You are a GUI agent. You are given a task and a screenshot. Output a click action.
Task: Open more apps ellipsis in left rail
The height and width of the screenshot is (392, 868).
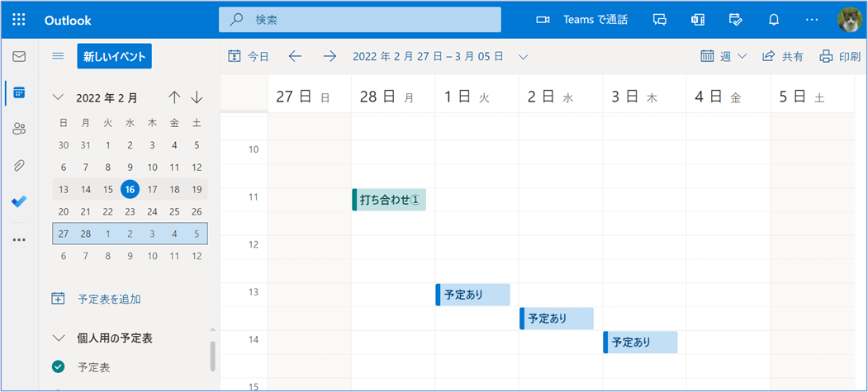coord(19,240)
